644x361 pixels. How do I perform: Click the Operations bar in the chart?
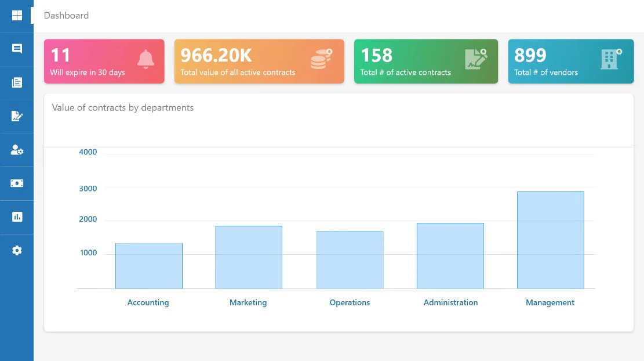point(350,260)
